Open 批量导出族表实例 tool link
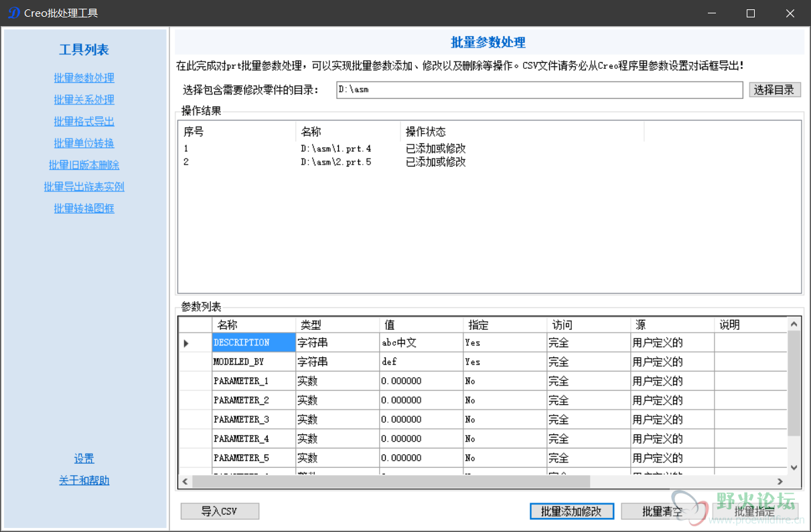 pos(84,187)
